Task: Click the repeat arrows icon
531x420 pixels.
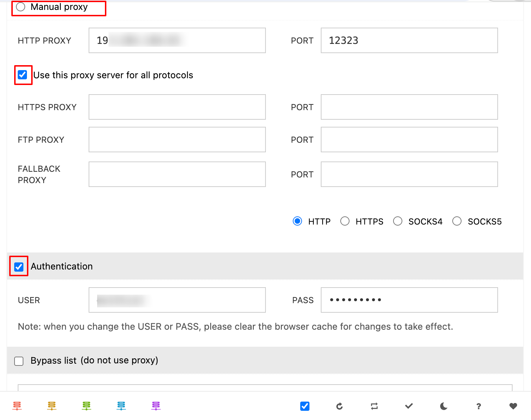Action: 374,406
